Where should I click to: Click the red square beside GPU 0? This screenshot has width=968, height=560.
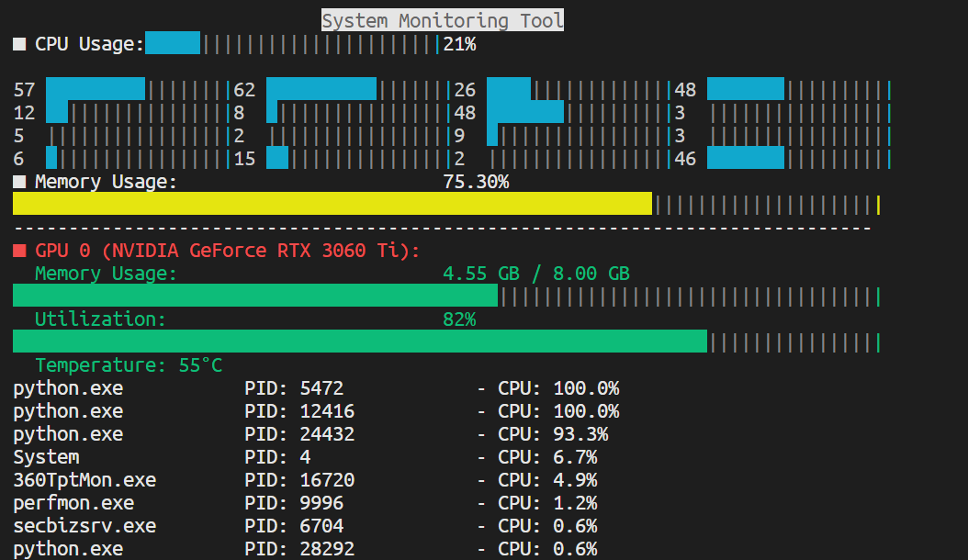(19, 251)
